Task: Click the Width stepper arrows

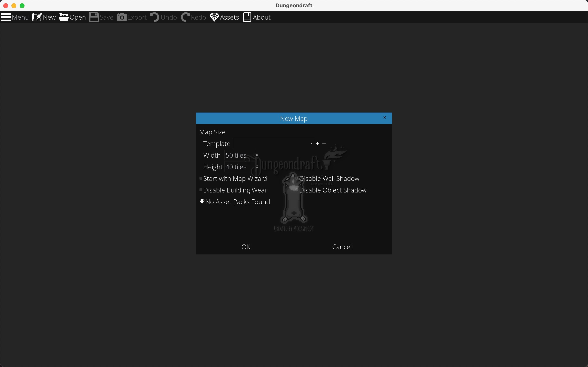Action: pyautogui.click(x=257, y=155)
